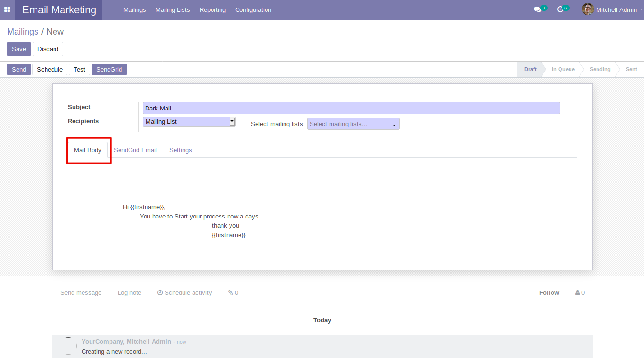Screen dimensions: 644x364
Task: Select the In Queue status stage
Action: point(563,70)
